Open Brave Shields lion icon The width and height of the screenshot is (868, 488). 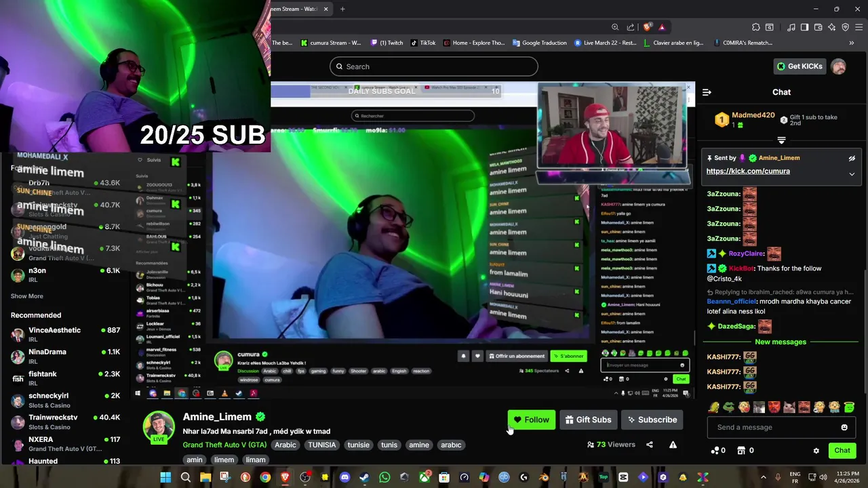click(x=647, y=27)
